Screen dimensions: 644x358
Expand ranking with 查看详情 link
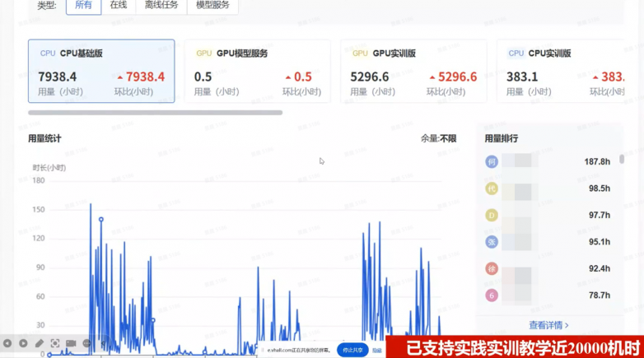click(x=548, y=325)
